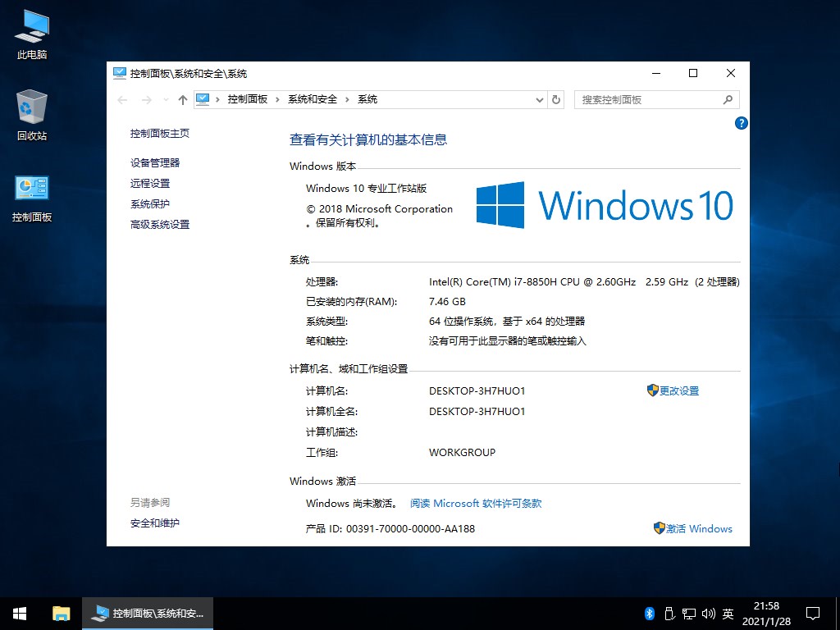The image size is (840, 630).
Task: Expand chevron after 控制面板 breadcrumb
Action: click(277, 99)
